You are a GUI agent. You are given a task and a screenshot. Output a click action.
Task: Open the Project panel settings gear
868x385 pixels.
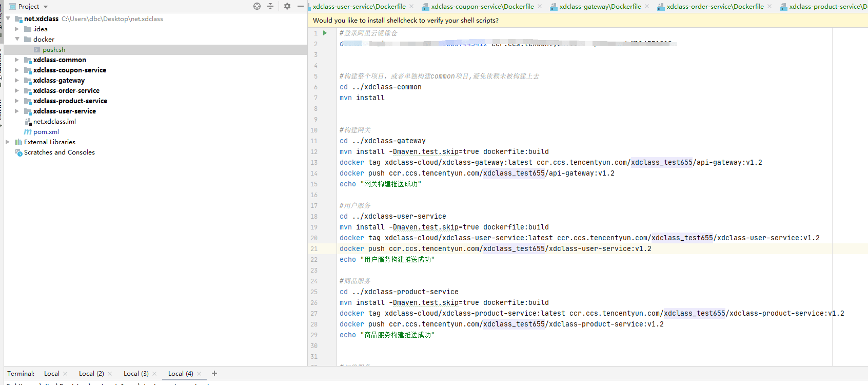287,6
